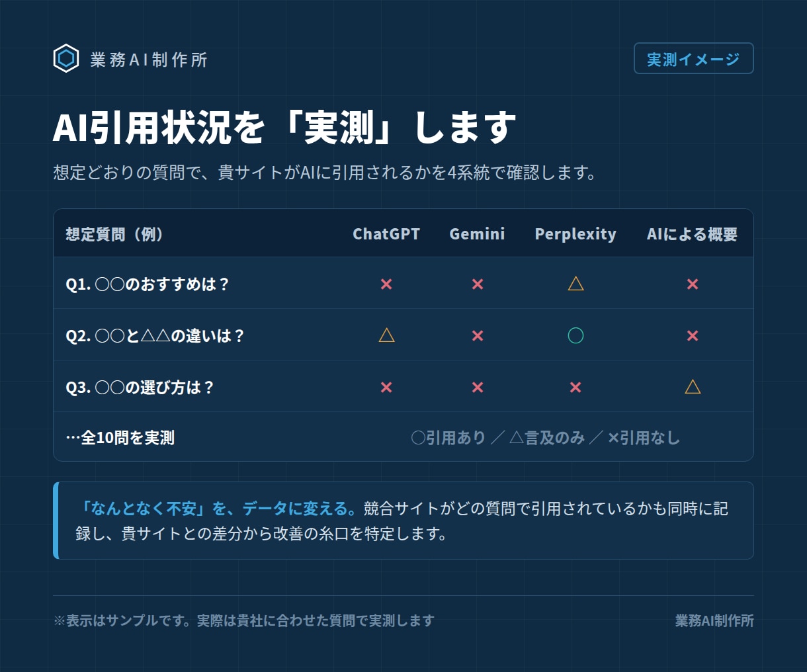
Task: Click the × mark for Q3 under Gemini
Action: [478, 388]
